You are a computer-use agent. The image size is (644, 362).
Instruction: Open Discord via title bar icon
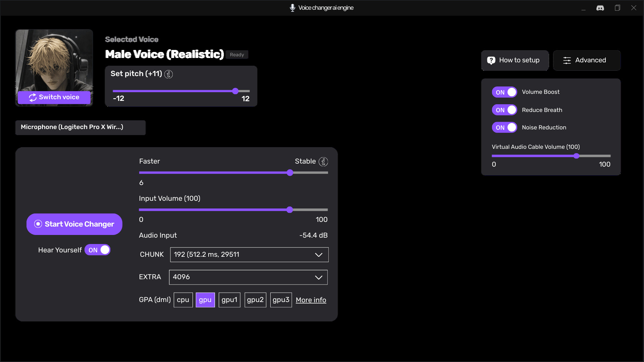pos(600,8)
